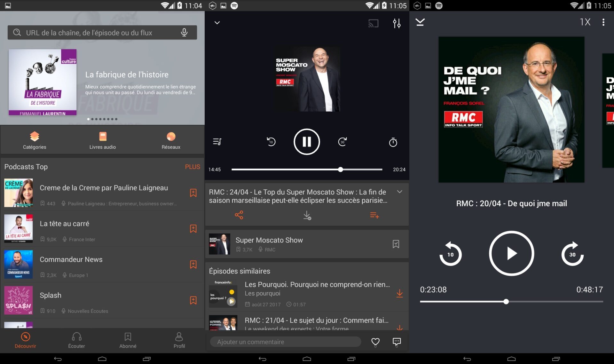Expand the RMC 24/04 episode description

399,192
